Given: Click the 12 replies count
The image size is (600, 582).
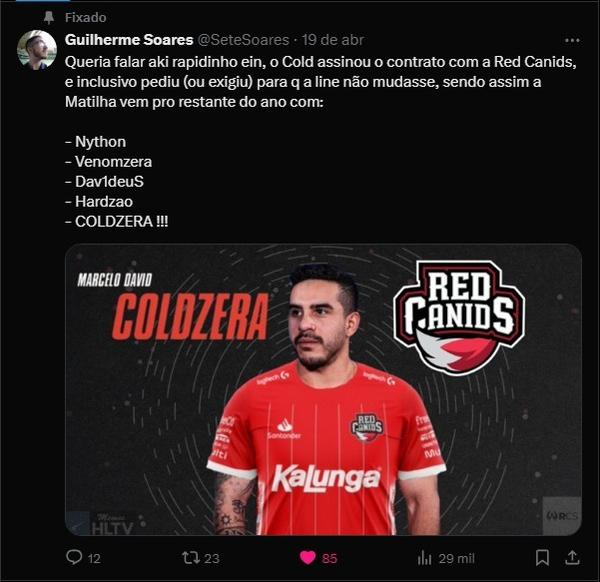Looking at the screenshot, I should click(94, 559).
